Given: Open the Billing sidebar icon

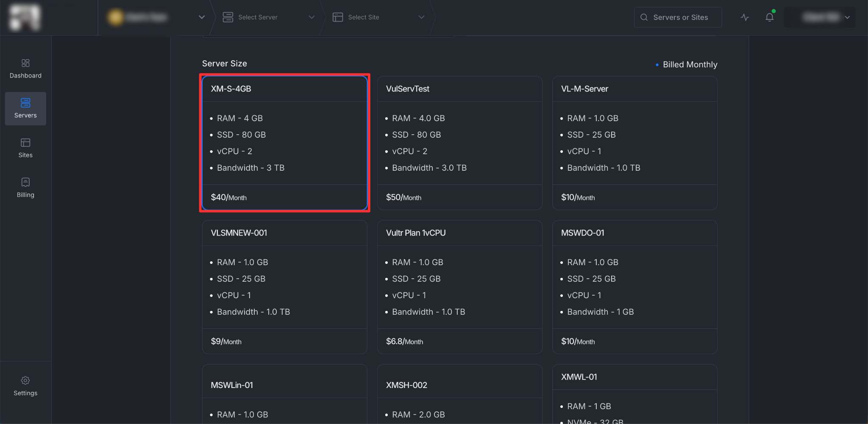Looking at the screenshot, I should coord(25,183).
